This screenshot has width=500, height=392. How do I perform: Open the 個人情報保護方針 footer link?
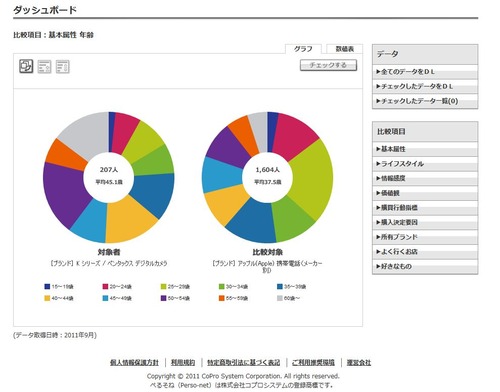pos(134,362)
